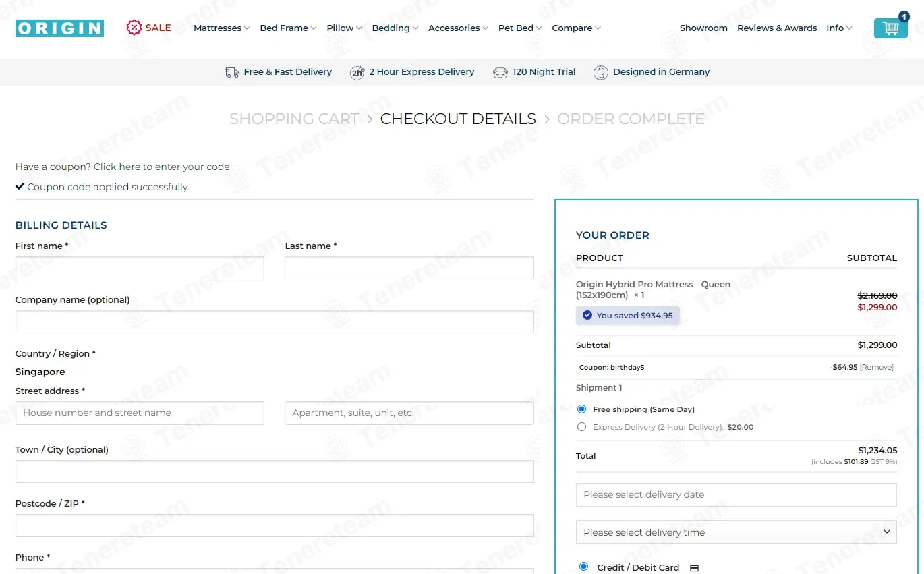
Task: Click the delivery truck icon
Action: [x=232, y=72]
